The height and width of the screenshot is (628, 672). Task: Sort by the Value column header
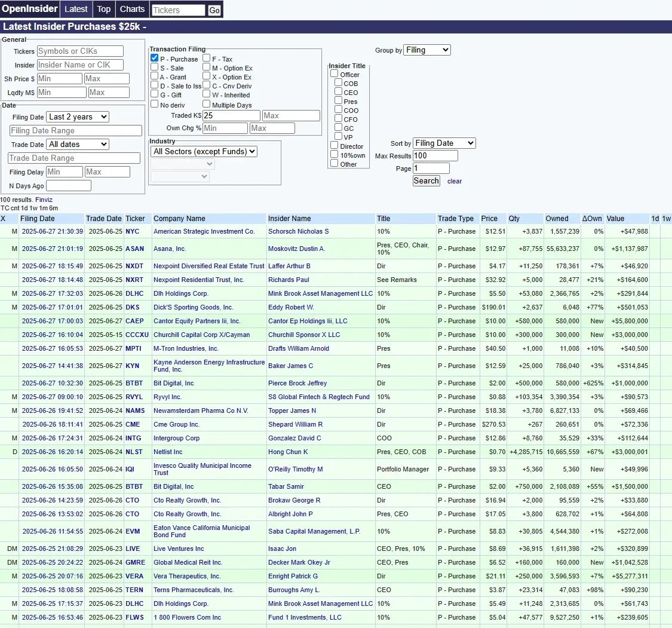tap(615, 219)
